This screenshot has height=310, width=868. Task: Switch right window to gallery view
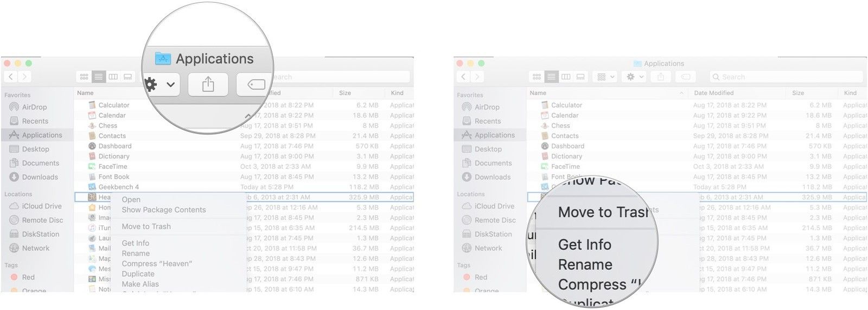[x=580, y=77]
